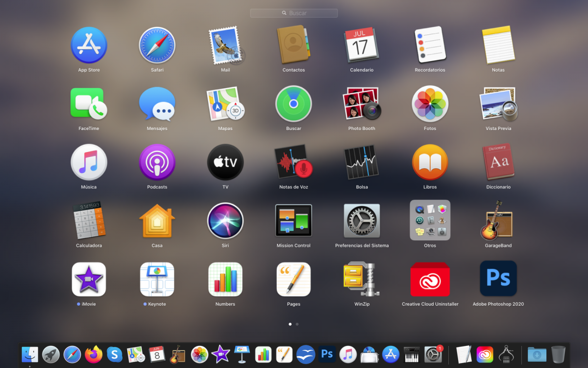Screen dimensions: 588x368
Task: Open Keynote from the Dock
Action: tap(242, 354)
